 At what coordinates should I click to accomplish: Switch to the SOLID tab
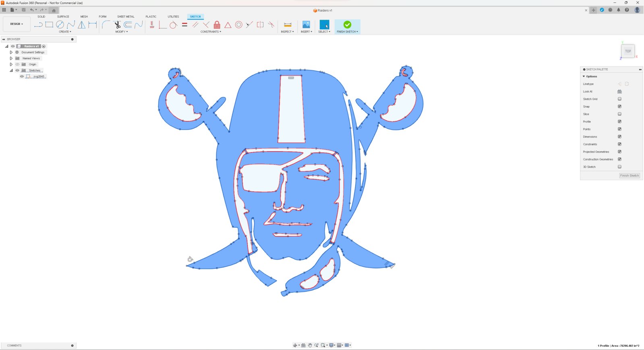coord(41,16)
